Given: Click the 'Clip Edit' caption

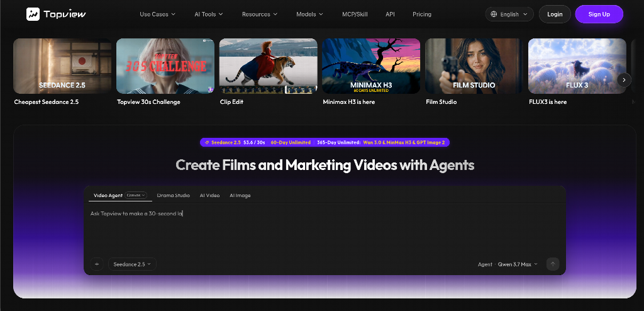Looking at the screenshot, I should click(231, 101).
